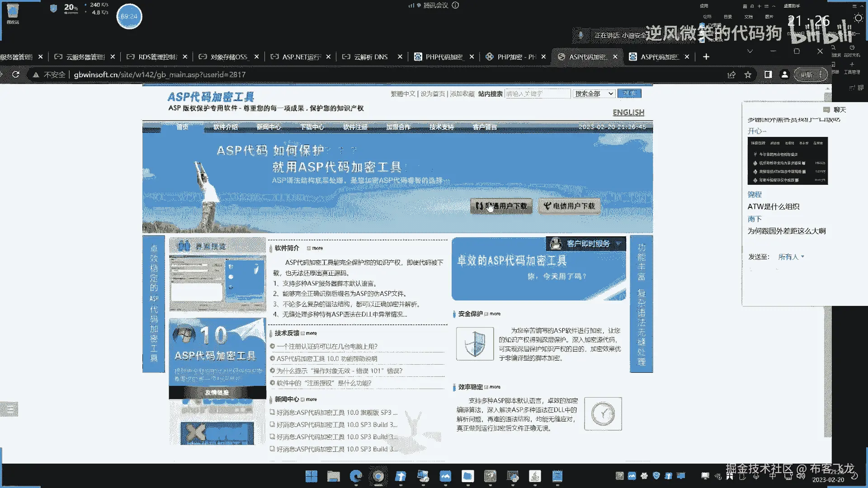The image size is (868, 488).
Task: Click the Edge browser taskbar icon
Action: [x=356, y=476]
